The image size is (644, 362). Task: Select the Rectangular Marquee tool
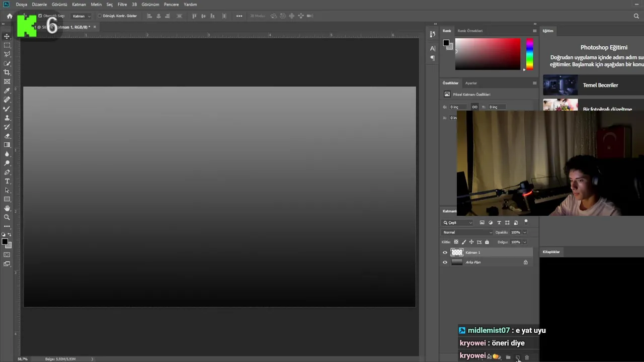[7, 45]
